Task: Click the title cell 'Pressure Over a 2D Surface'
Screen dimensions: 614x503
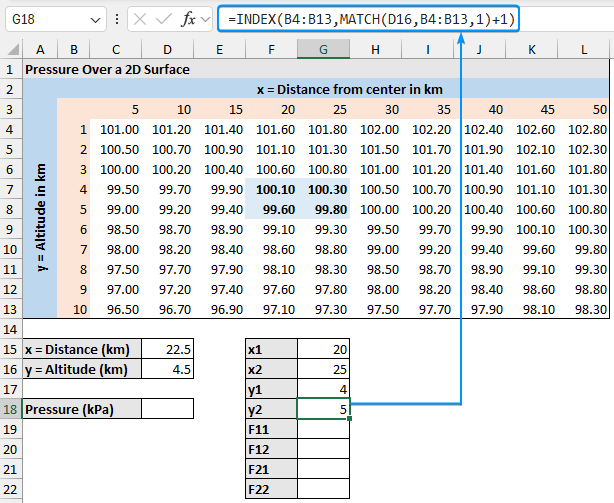Action: pos(107,69)
